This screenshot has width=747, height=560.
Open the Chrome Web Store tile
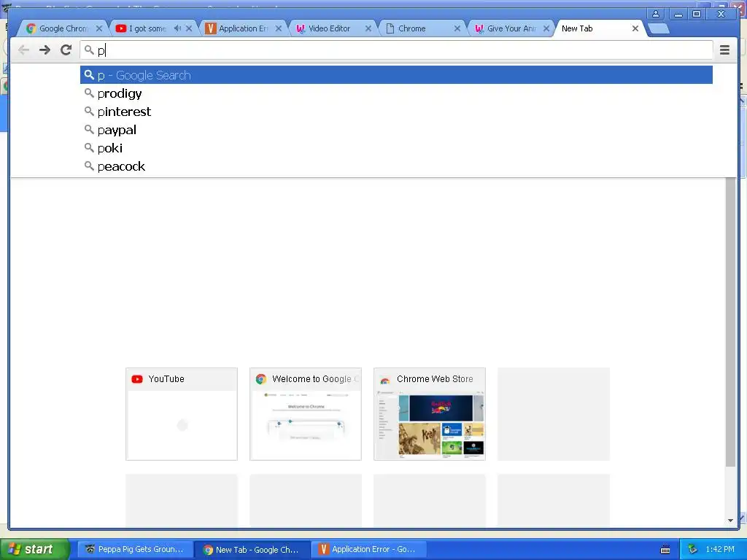[x=429, y=414]
